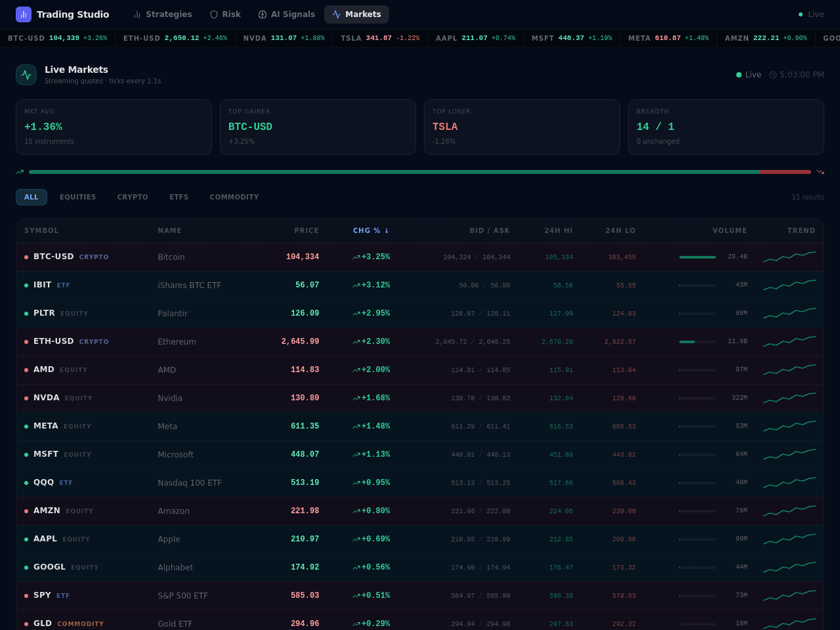Click the Live Markets pulse icon
840x630 pixels.
tap(26, 75)
